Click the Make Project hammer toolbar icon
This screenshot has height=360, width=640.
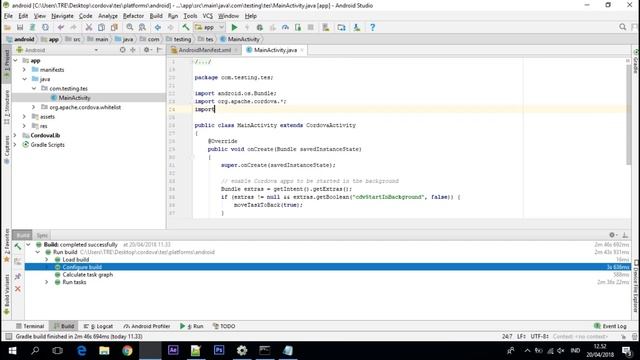tap(186, 27)
